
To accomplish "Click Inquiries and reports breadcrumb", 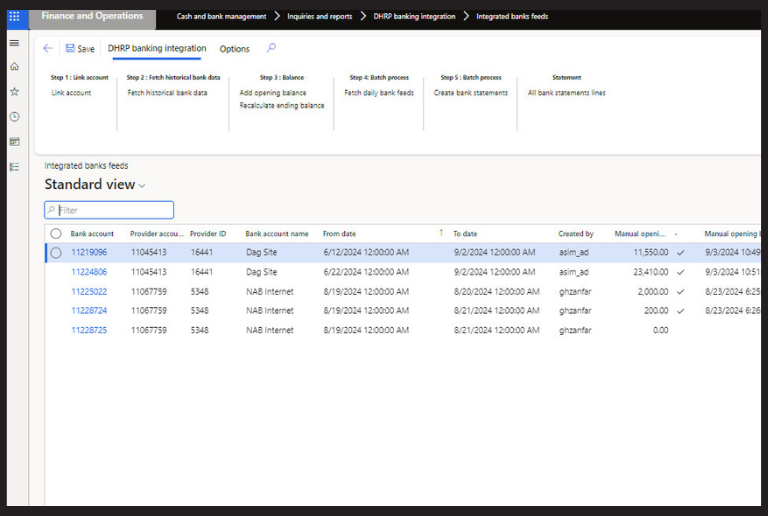I will pos(319,16).
